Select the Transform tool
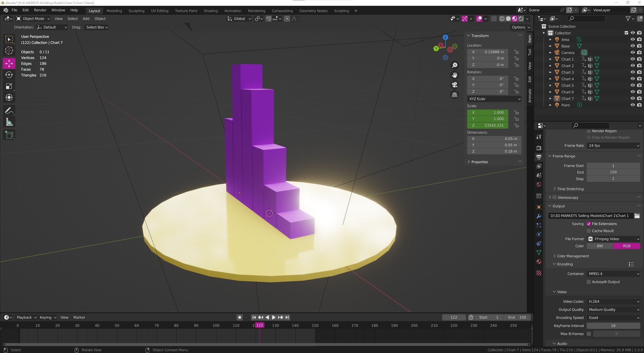Image resolution: width=644 pixels, height=353 pixels. 9,98
